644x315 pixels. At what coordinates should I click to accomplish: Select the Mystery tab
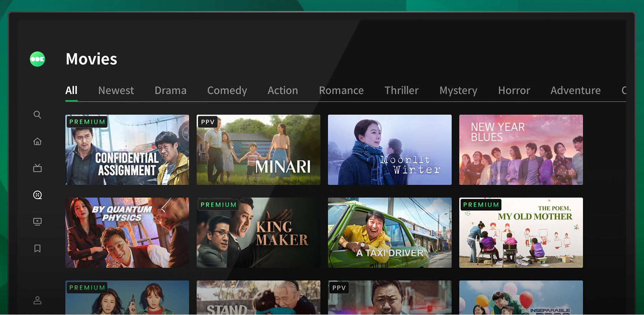click(458, 90)
